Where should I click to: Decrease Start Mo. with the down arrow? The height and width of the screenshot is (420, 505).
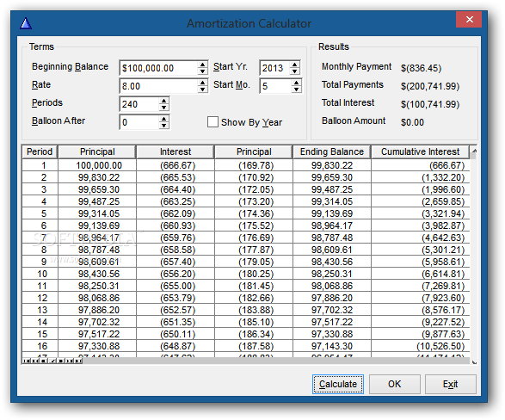pyautogui.click(x=296, y=90)
